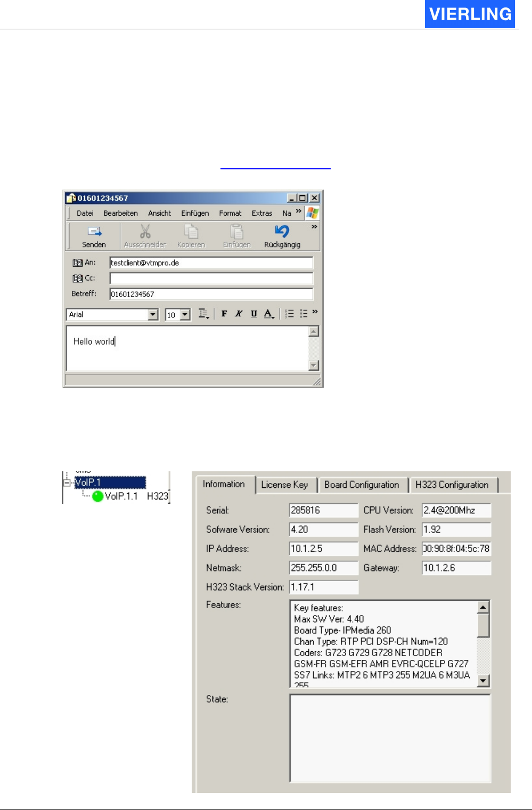Open the Ansicht menu

coord(160,213)
